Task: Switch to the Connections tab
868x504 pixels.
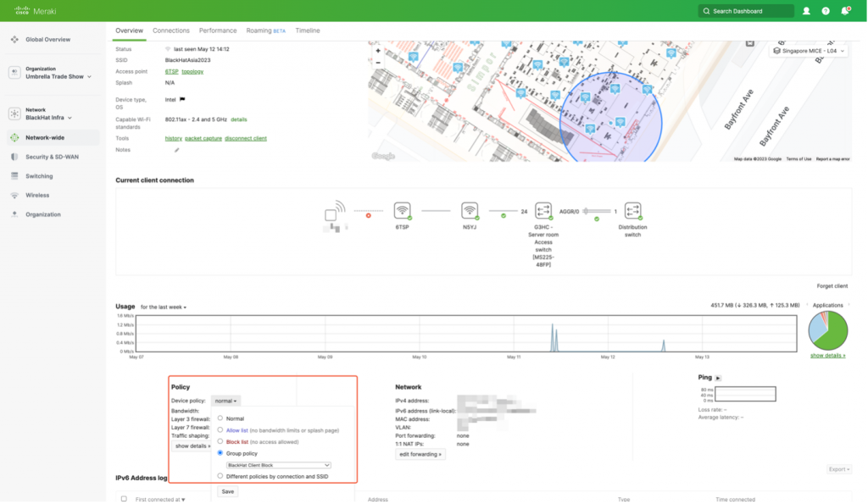Action: (171, 30)
